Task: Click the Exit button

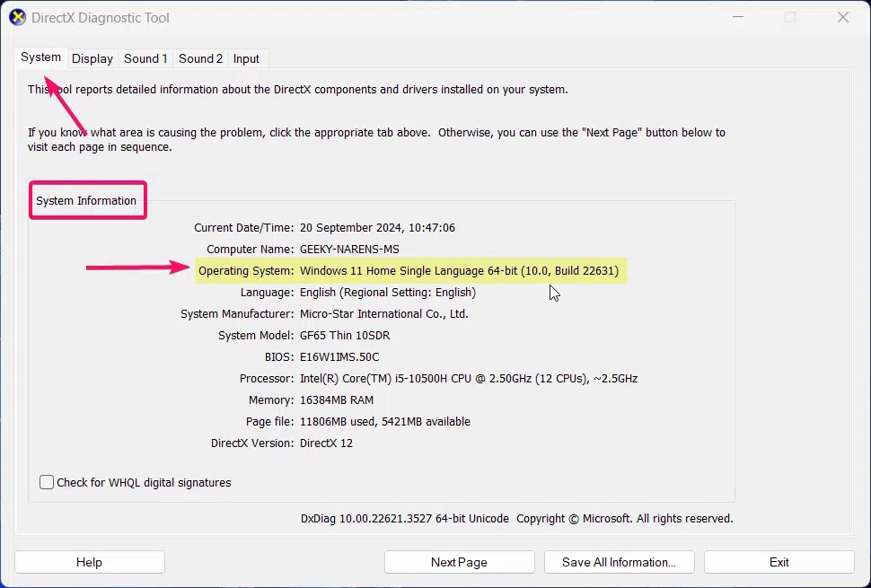Action: click(779, 562)
